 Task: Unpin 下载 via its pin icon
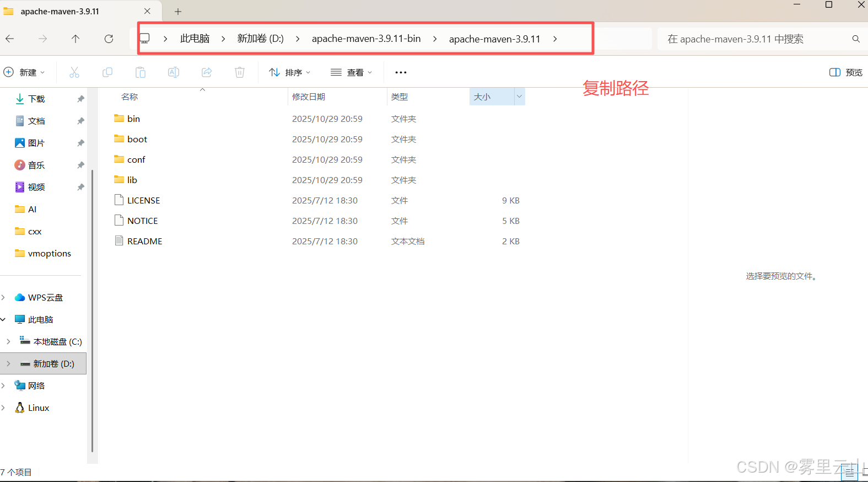point(80,99)
